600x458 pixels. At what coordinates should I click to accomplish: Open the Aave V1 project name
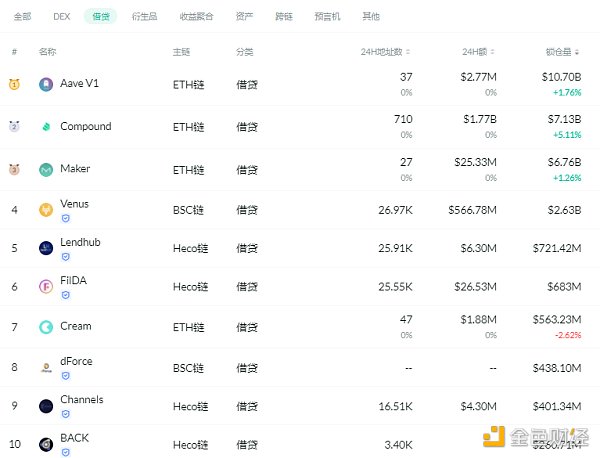tap(79, 83)
